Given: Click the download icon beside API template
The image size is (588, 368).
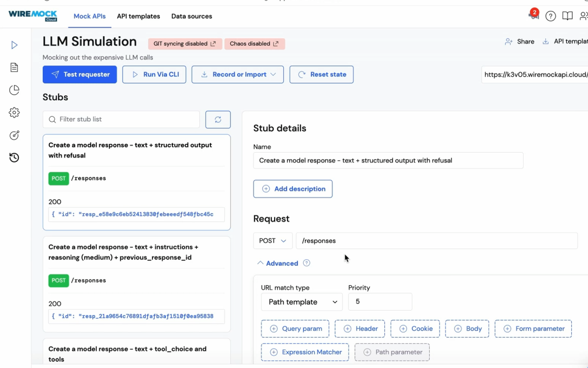Looking at the screenshot, I should tap(546, 41).
